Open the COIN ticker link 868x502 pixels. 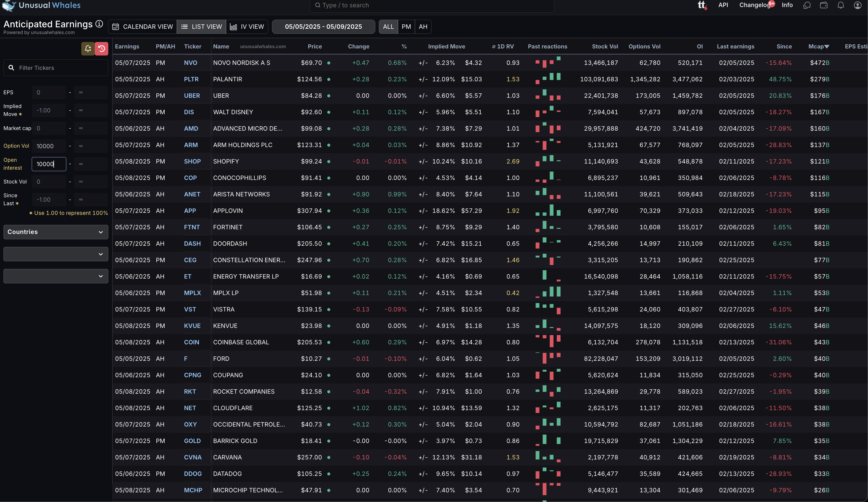pyautogui.click(x=192, y=342)
